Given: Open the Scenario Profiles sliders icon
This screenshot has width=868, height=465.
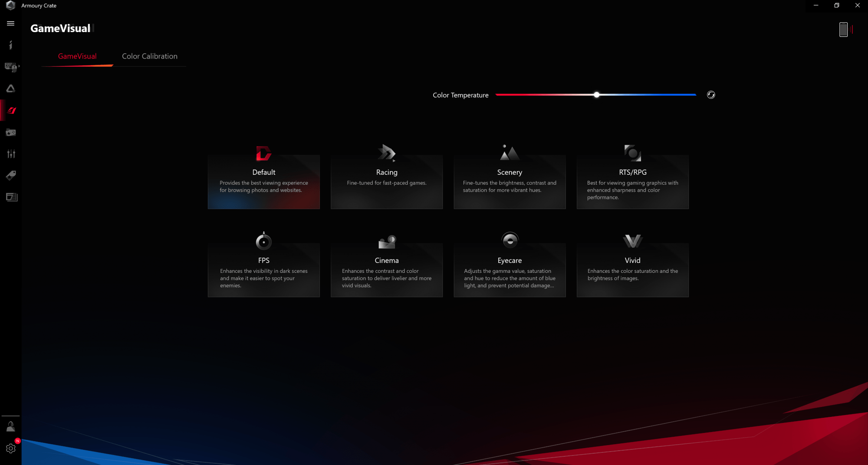Looking at the screenshot, I should [11, 154].
